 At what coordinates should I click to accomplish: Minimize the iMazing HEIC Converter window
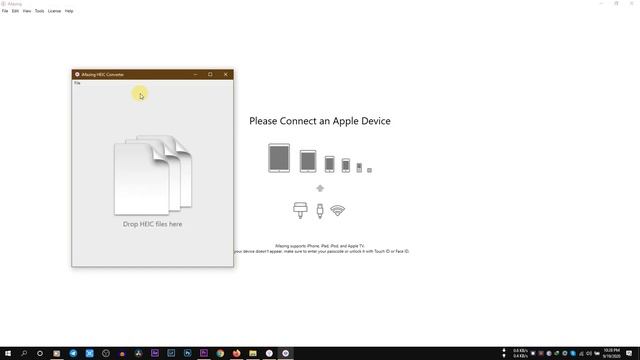[x=196, y=74]
